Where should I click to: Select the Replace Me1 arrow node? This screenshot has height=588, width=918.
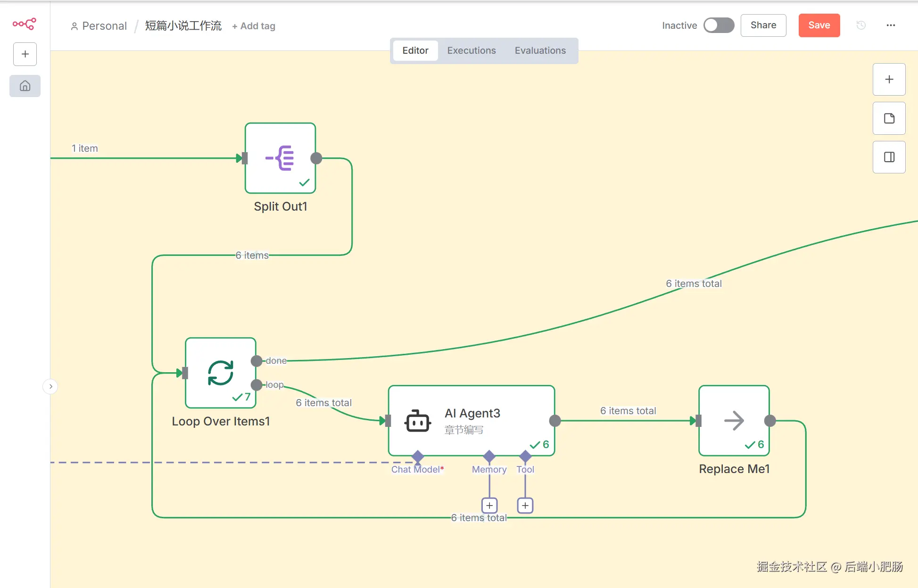734,420
